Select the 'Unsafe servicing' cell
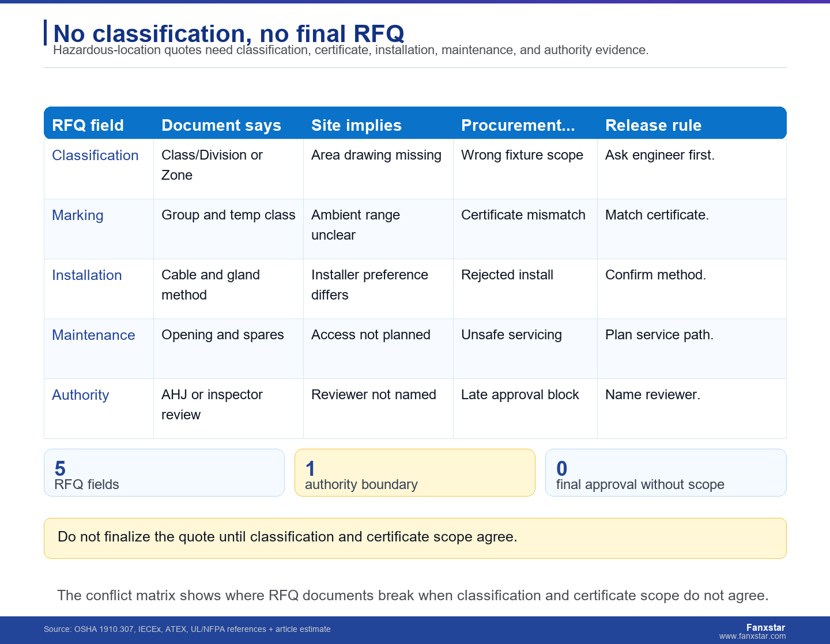Image resolution: width=830 pixels, height=644 pixels. 525,349
